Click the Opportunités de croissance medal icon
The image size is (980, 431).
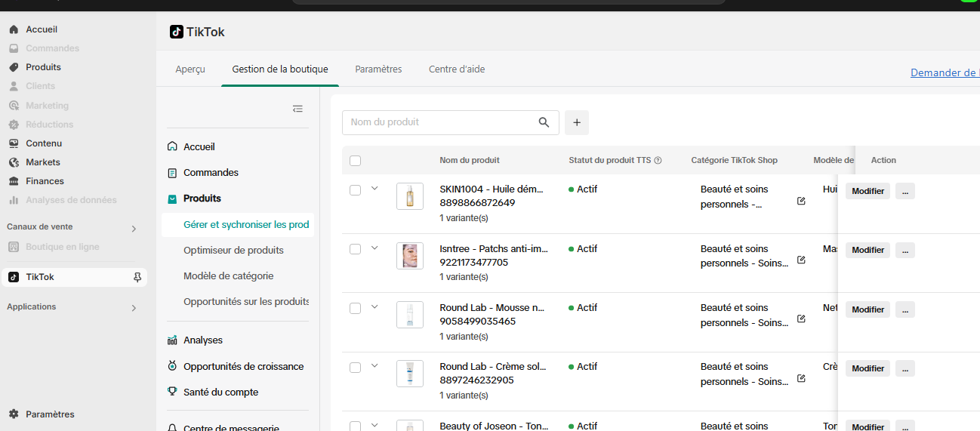(172, 366)
